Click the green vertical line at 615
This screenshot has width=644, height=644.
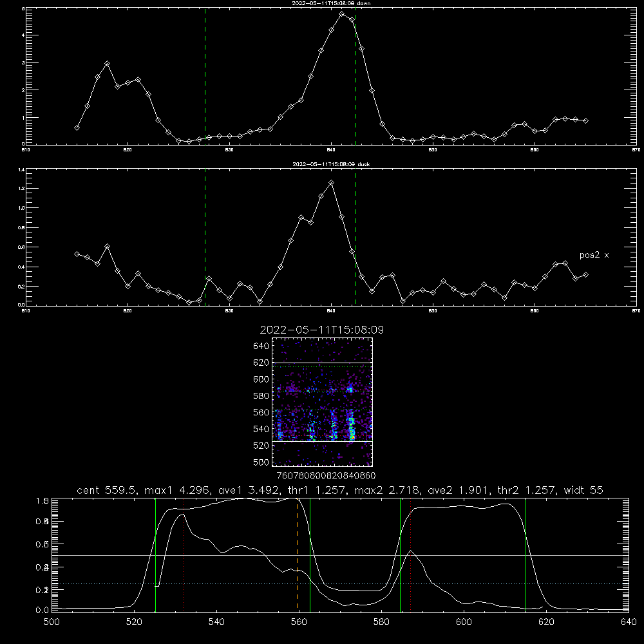click(526, 554)
